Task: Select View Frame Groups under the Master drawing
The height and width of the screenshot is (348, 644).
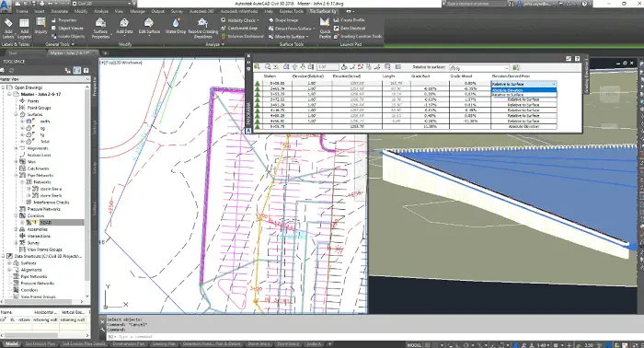Action: pyautogui.click(x=44, y=249)
